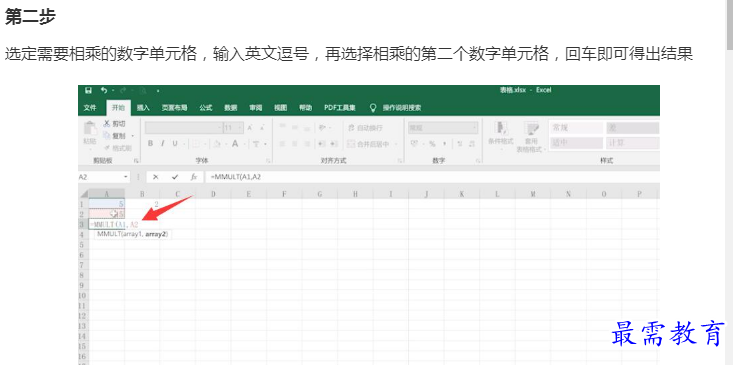
Task: Click the increase decimal icon
Action: coord(460,144)
